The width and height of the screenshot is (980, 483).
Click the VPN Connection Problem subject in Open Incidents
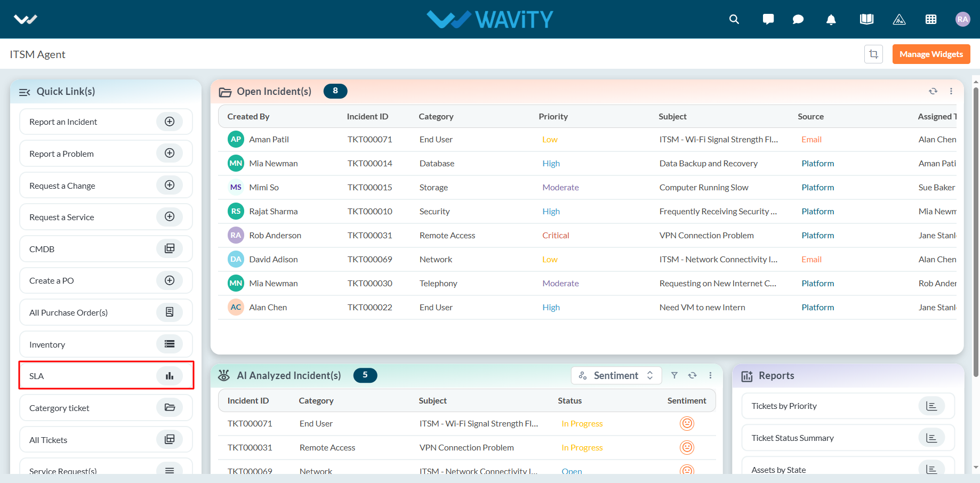coord(706,235)
